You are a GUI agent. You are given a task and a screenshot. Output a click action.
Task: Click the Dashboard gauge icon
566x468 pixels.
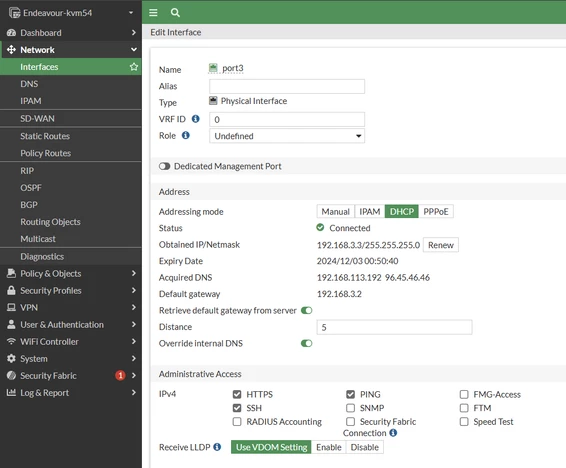(x=11, y=33)
